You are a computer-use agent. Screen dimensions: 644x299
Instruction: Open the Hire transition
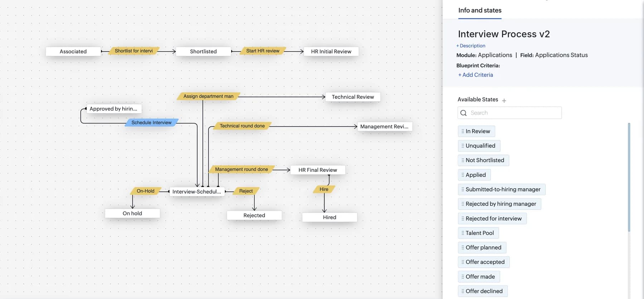pyautogui.click(x=324, y=189)
